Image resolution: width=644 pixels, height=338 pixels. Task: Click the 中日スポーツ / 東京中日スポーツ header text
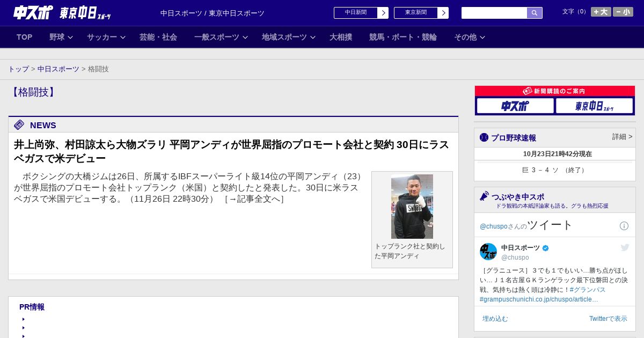click(213, 13)
